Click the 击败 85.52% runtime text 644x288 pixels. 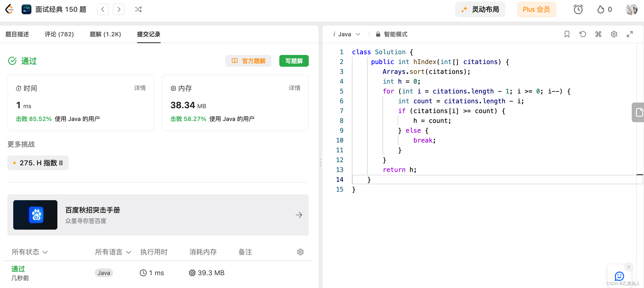pyautogui.click(x=34, y=119)
